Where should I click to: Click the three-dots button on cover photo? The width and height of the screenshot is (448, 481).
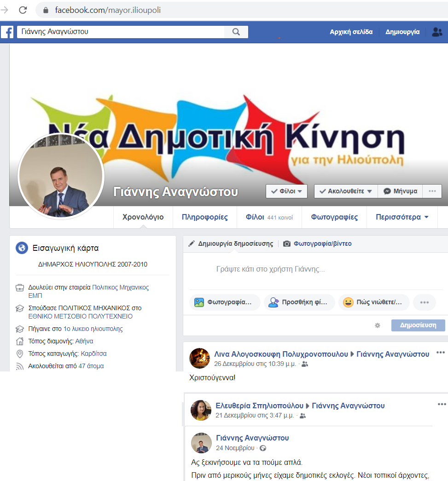(432, 191)
